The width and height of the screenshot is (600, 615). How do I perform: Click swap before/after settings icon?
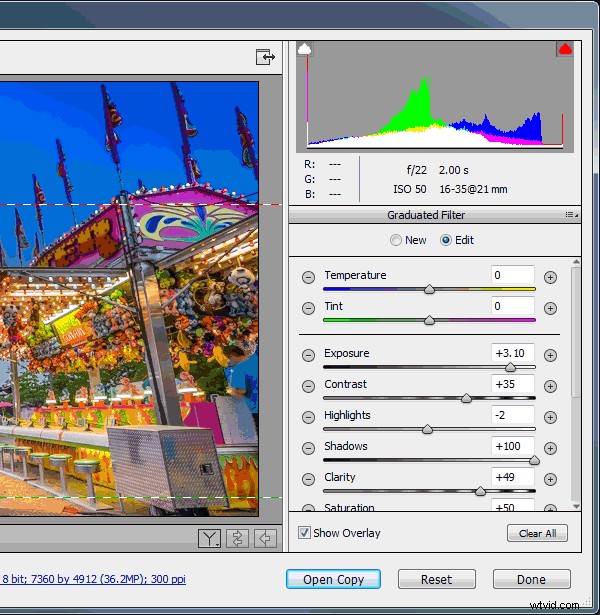tap(237, 539)
